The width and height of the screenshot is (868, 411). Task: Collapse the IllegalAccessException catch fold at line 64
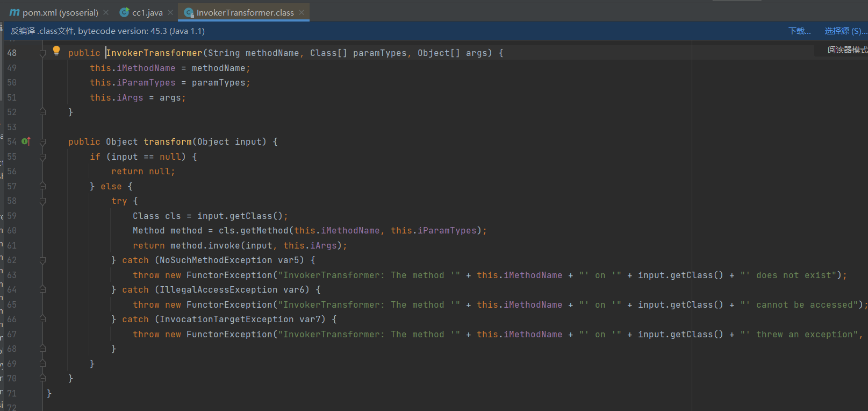[42, 290]
